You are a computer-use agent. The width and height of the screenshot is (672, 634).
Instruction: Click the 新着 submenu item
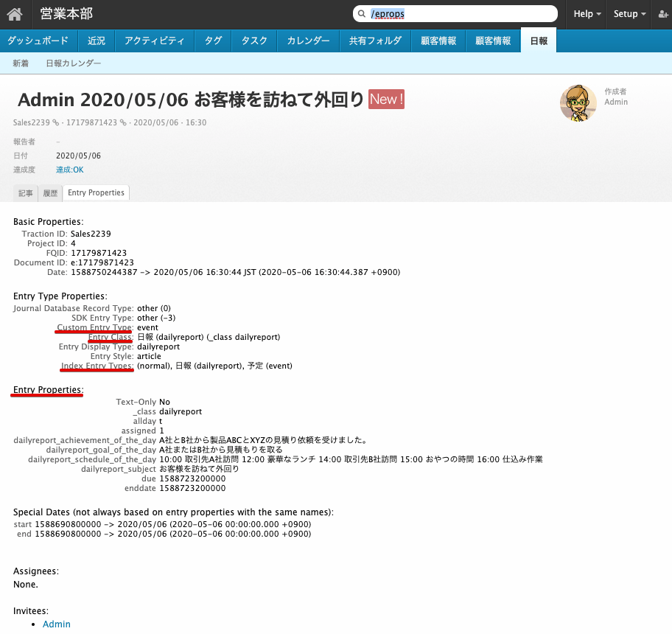21,63
